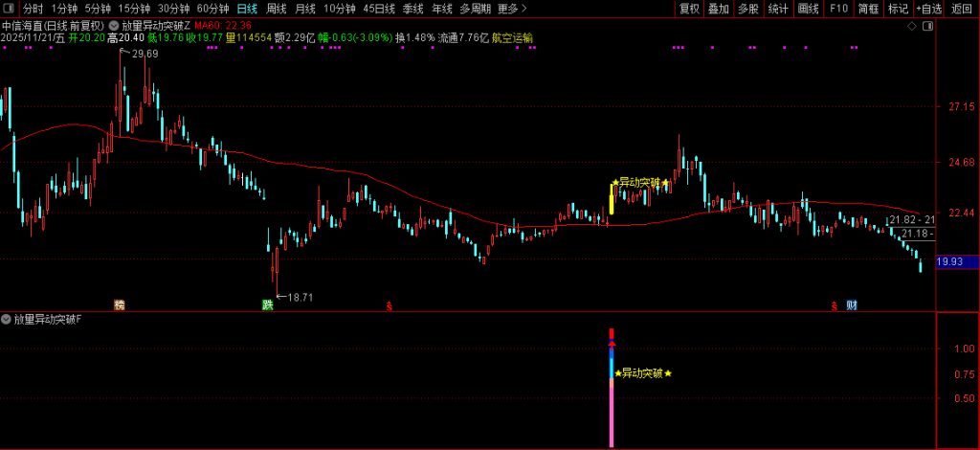Click the 异动突破 star label in the lower indicator panel
Image resolution: width=980 pixels, height=450 pixels.
click(642, 373)
